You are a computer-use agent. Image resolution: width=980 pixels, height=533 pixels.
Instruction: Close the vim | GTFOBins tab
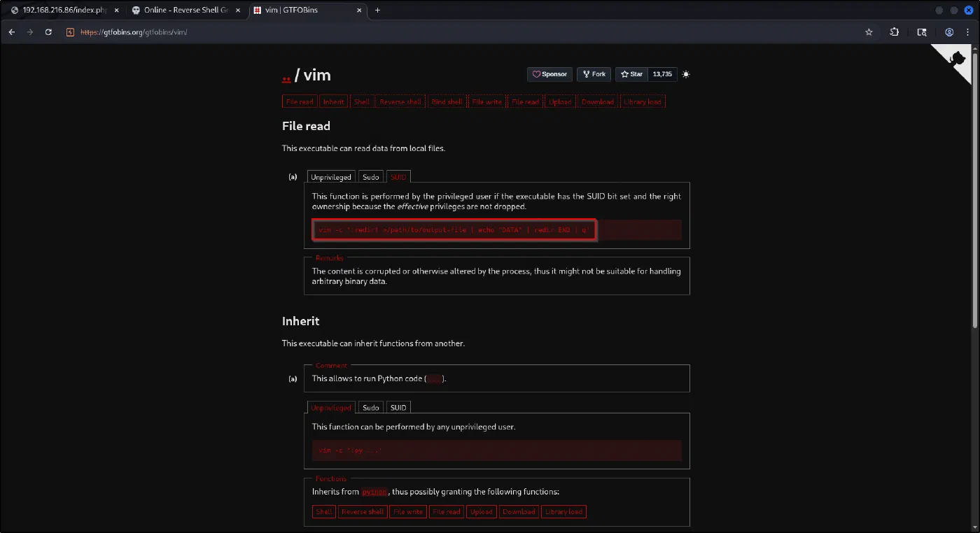[x=360, y=10]
